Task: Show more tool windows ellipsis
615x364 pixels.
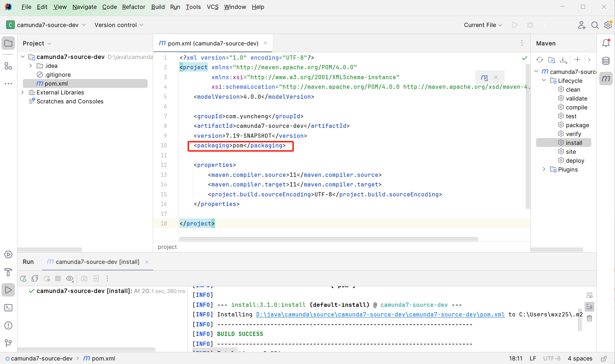Action: [x=8, y=83]
